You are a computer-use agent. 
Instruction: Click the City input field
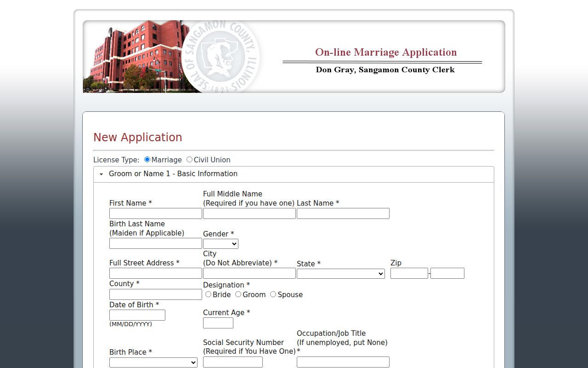tap(249, 273)
